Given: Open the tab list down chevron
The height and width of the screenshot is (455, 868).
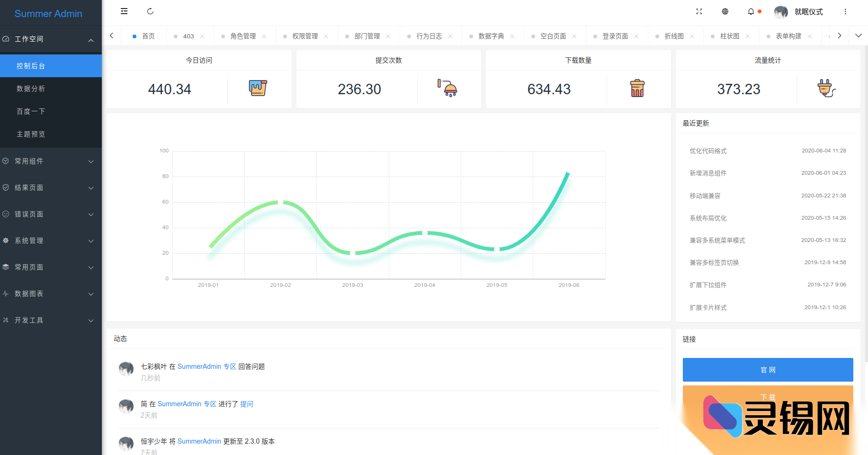Looking at the screenshot, I should pyautogui.click(x=859, y=35).
